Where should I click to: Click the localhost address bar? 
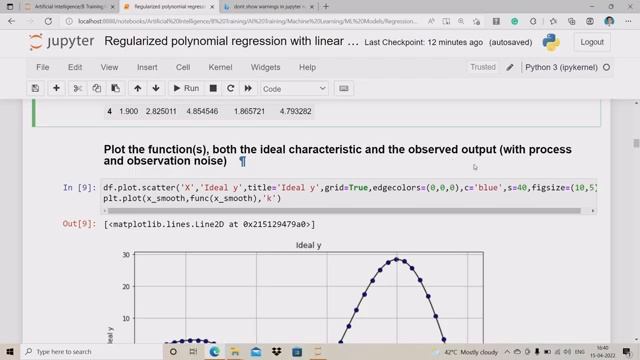[247, 21]
